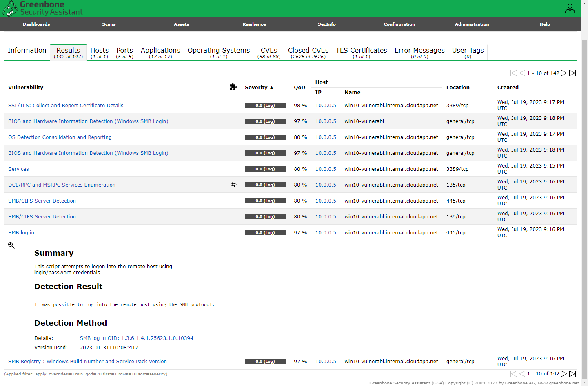Switch to the CVEs tab
This screenshot has width=588, height=386.
(x=269, y=53)
